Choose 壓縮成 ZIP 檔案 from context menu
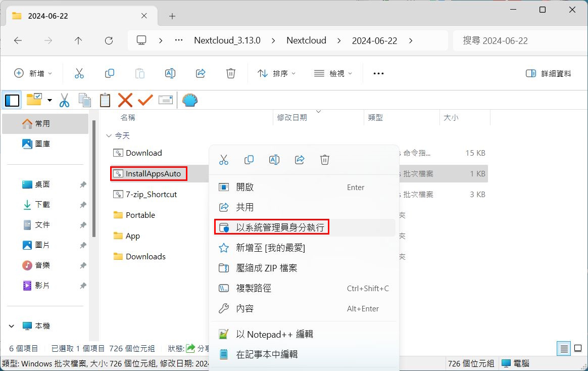Viewport: 588px width, 371px height. [x=266, y=268]
